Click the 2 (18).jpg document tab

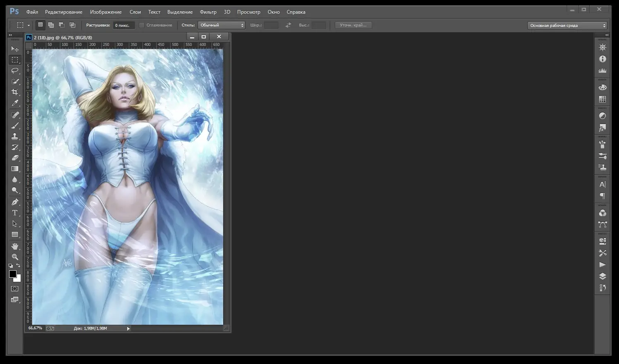coord(62,37)
